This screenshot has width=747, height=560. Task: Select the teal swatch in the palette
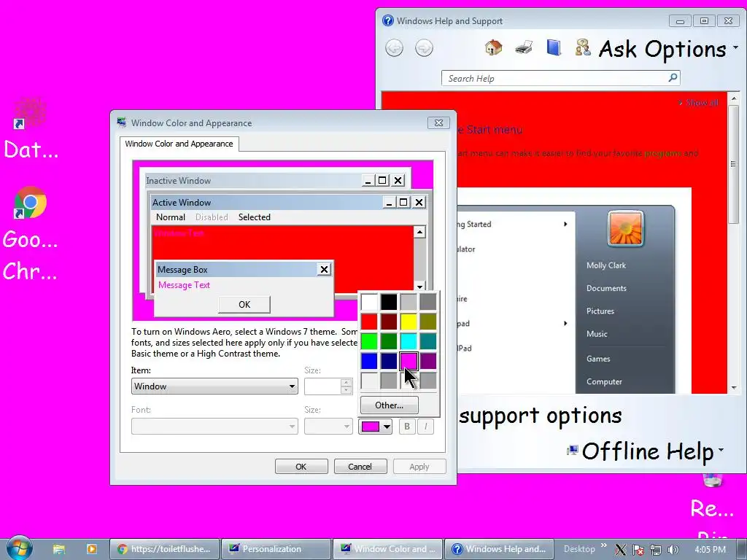(x=428, y=341)
